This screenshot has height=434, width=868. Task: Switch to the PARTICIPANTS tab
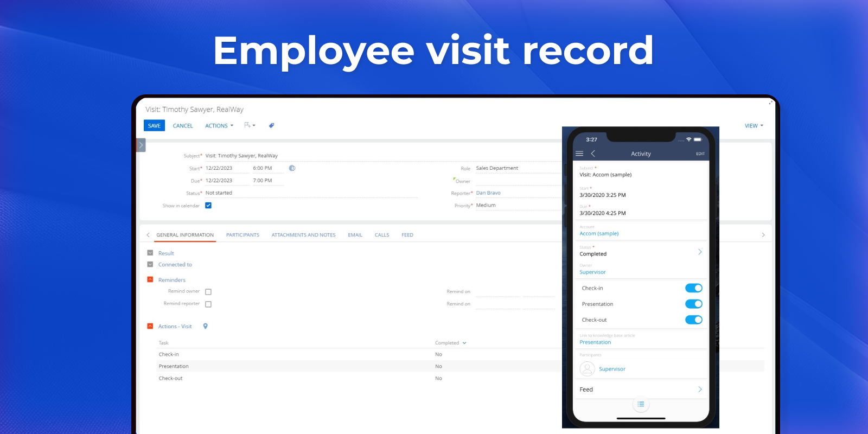click(x=242, y=235)
